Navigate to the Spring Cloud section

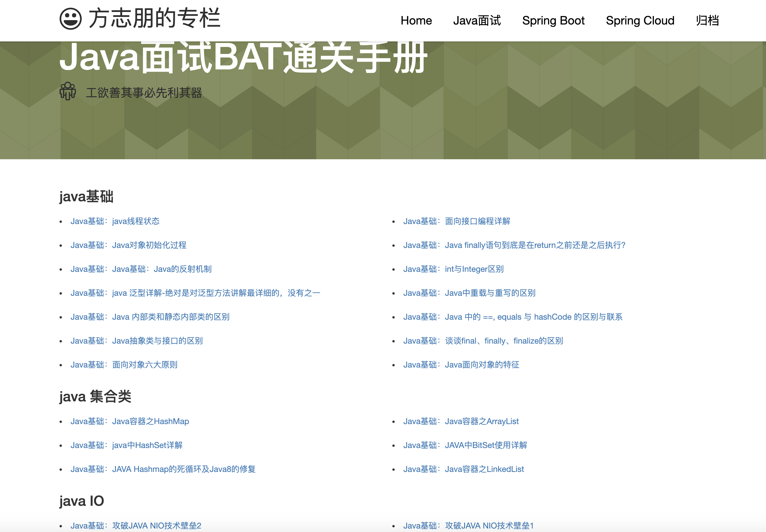click(640, 21)
